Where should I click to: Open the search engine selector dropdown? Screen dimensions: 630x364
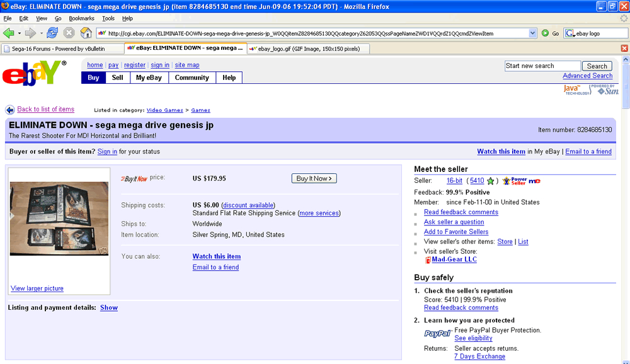tap(570, 33)
